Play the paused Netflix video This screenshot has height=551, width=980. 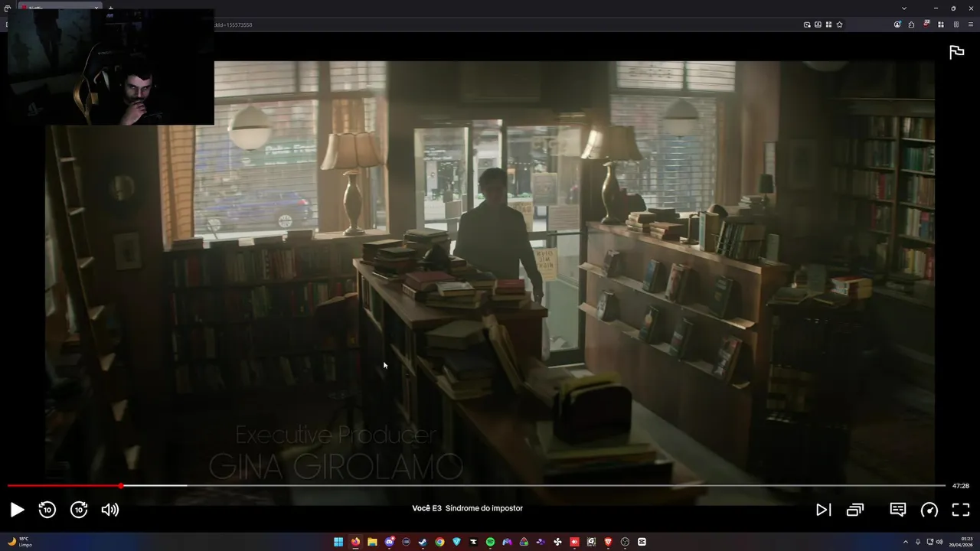(x=17, y=510)
